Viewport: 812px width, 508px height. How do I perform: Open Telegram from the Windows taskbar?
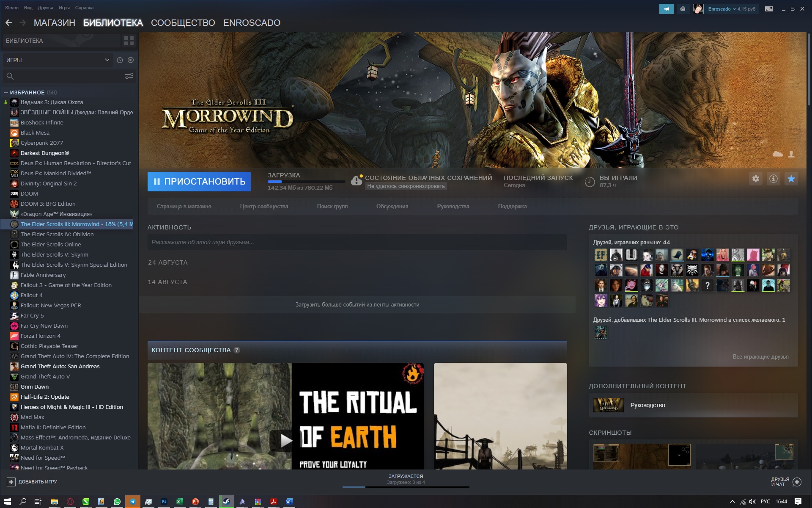(x=133, y=502)
